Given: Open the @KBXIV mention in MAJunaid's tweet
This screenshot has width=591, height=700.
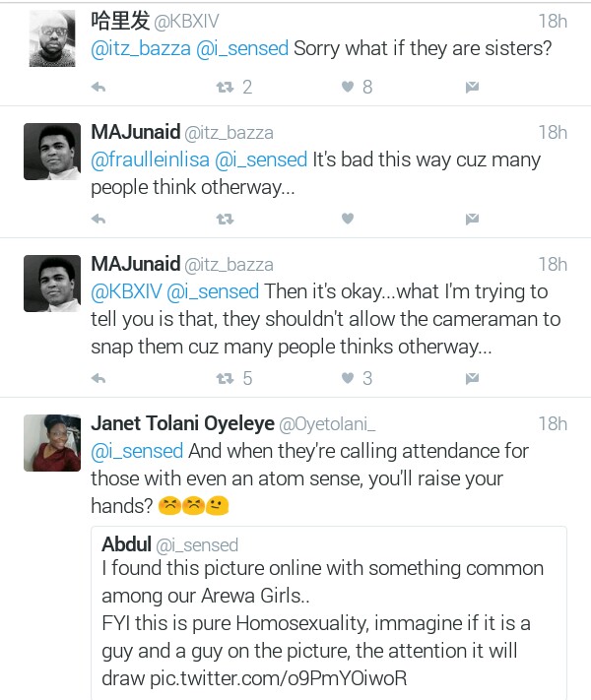Looking at the screenshot, I should pyautogui.click(x=125, y=291).
